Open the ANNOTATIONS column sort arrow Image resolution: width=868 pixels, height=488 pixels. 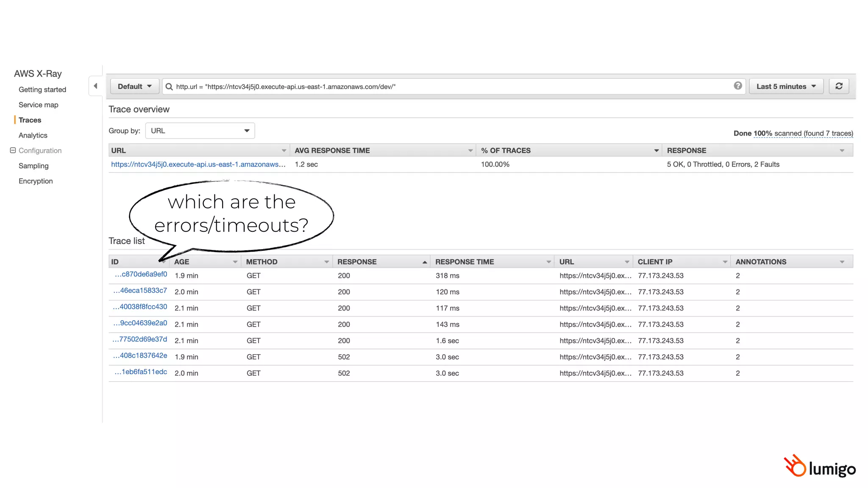coord(842,262)
